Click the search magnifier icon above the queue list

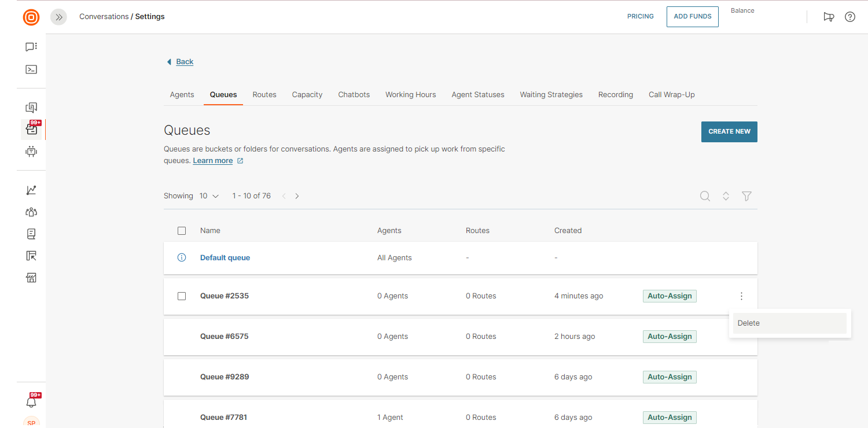point(705,196)
